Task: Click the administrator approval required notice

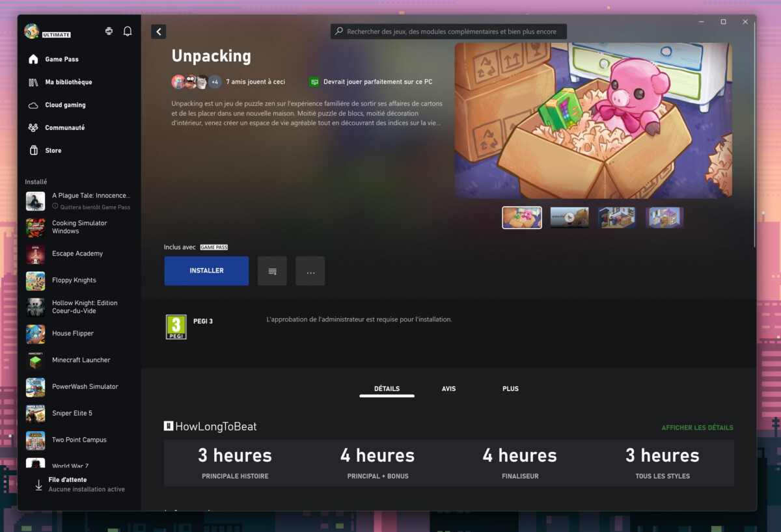Action: click(359, 319)
